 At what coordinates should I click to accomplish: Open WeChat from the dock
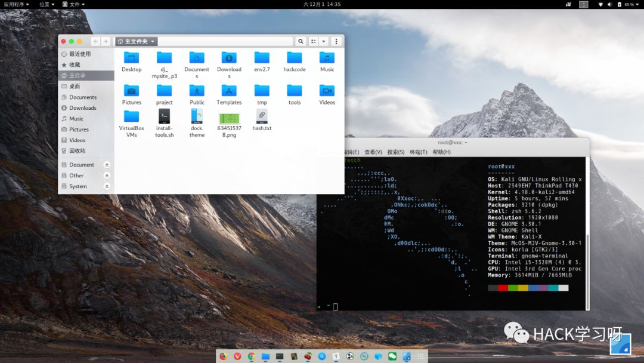[392, 356]
